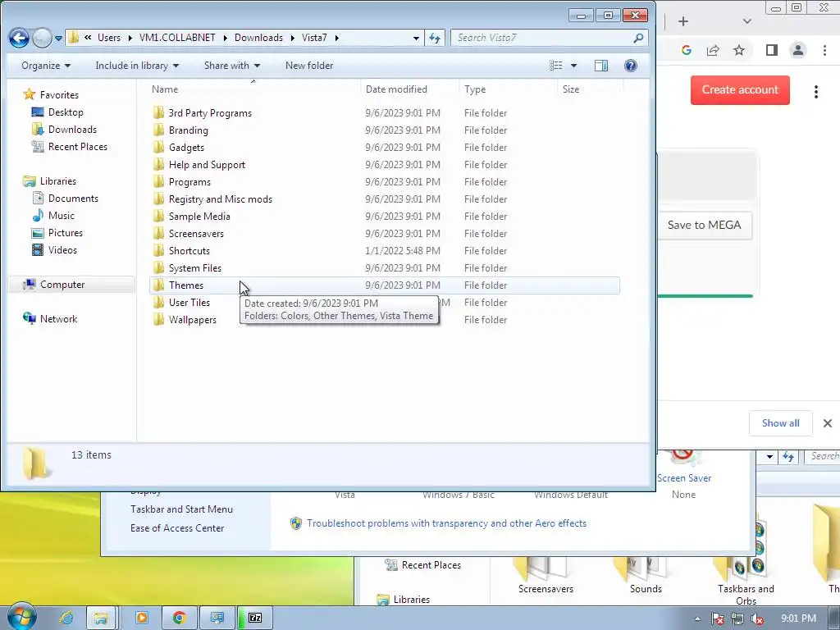840x630 pixels.
Task: Open Chrome new tab plus button
Action: pos(683,21)
